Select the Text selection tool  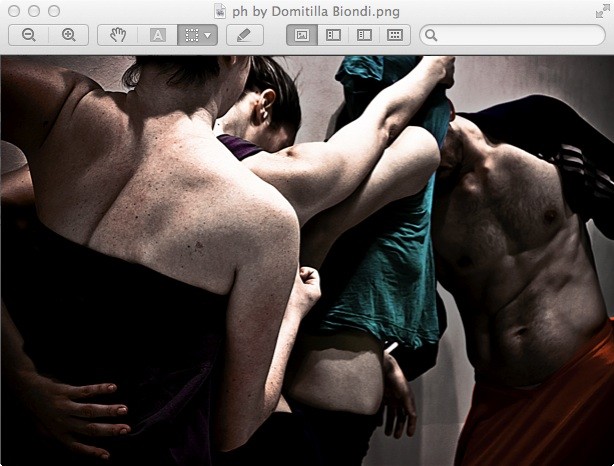[x=157, y=35]
